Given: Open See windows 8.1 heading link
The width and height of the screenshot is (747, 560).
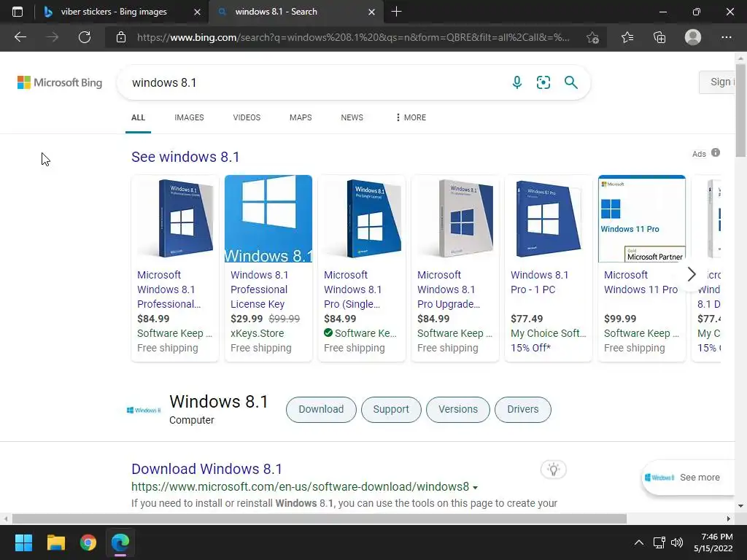Looking at the screenshot, I should point(185,157).
